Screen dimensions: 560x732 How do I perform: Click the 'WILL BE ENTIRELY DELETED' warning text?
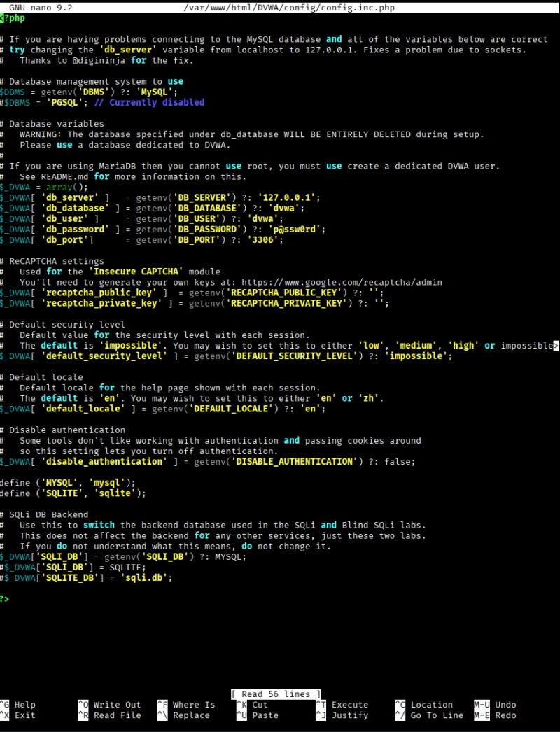(x=347, y=134)
